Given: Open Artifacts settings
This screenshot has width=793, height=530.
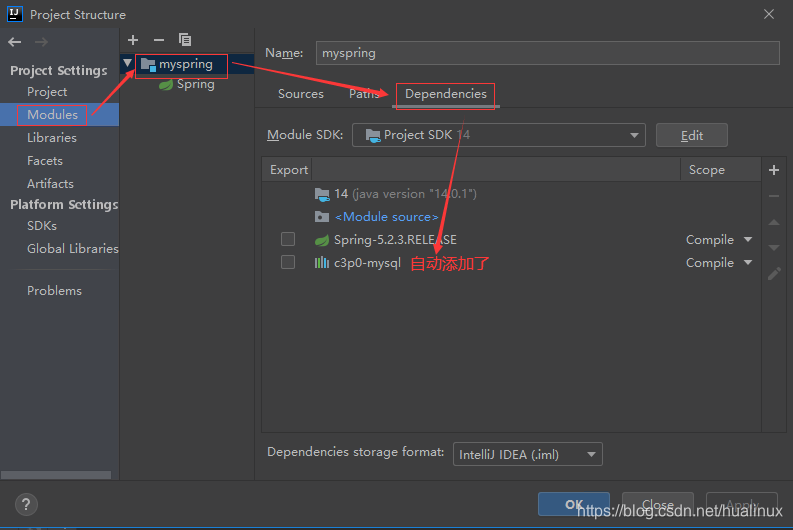Looking at the screenshot, I should (51, 184).
